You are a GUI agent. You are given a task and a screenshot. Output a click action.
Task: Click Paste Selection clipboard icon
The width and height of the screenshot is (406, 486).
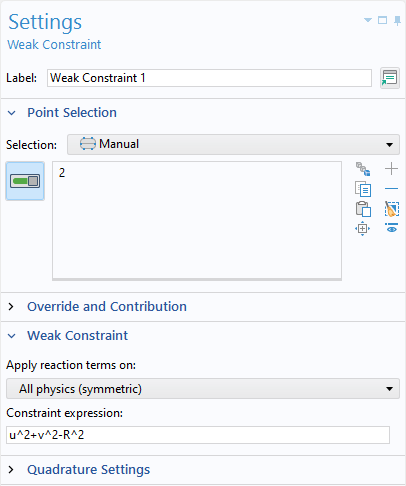point(363,209)
